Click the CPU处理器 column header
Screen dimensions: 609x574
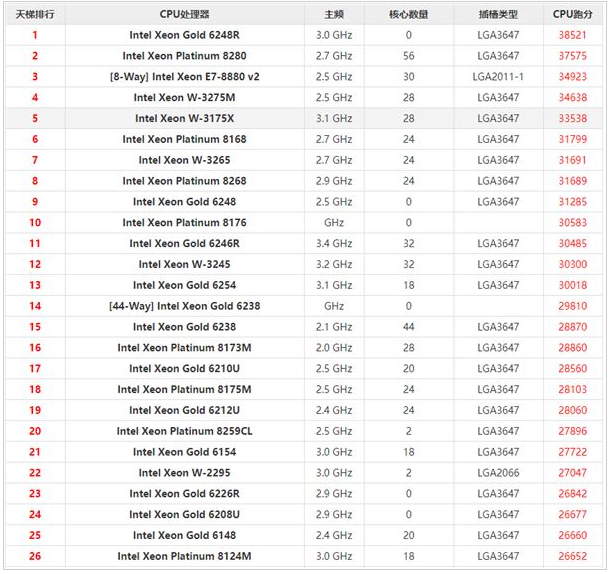tap(184, 14)
